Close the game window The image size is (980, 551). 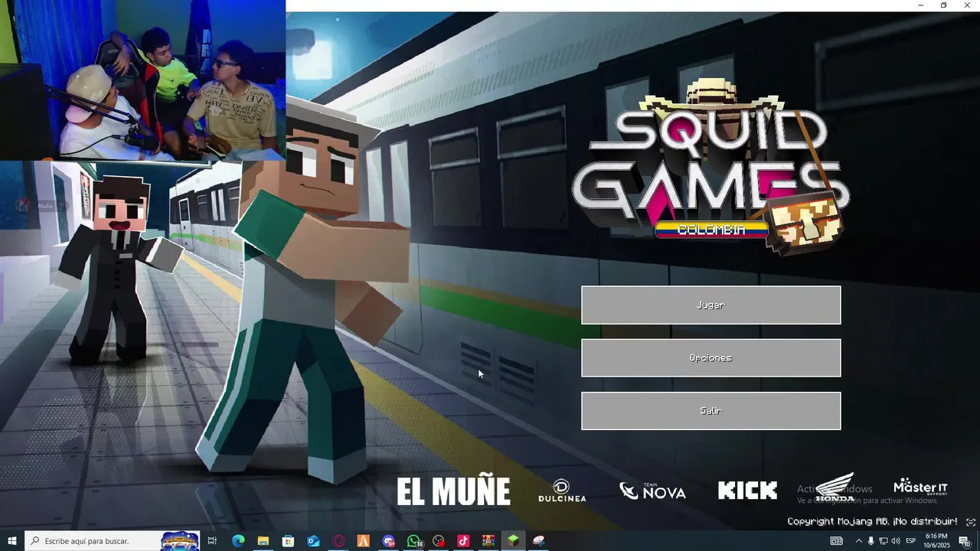click(967, 5)
